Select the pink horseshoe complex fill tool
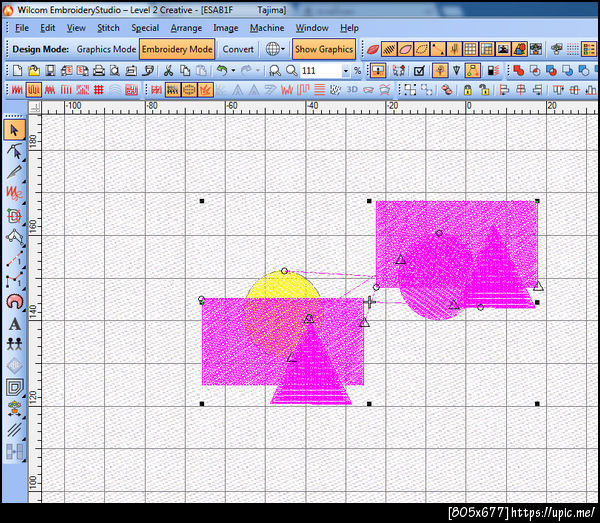Viewport: 600px width, 523px height. click(x=15, y=302)
